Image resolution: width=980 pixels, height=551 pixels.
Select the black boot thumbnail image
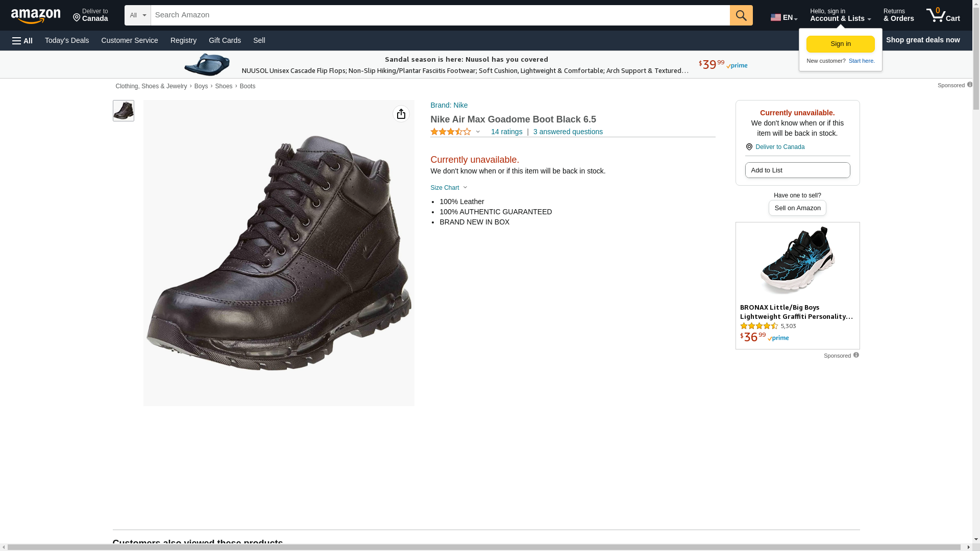(x=124, y=111)
